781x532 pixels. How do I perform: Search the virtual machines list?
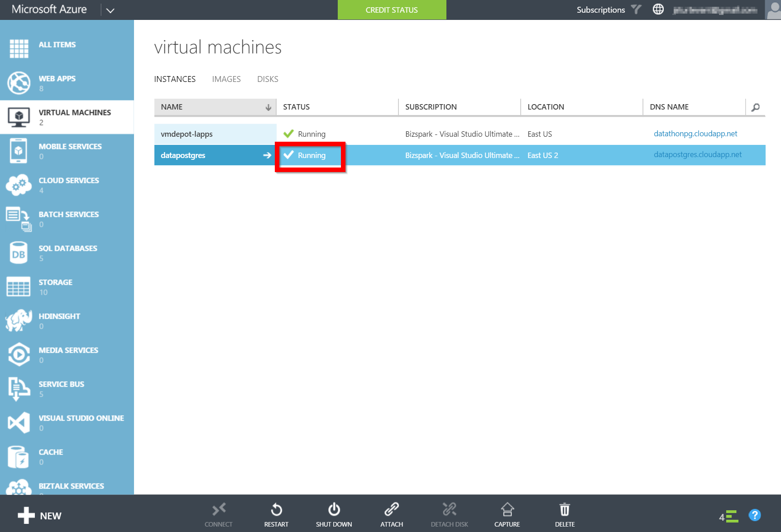756,107
